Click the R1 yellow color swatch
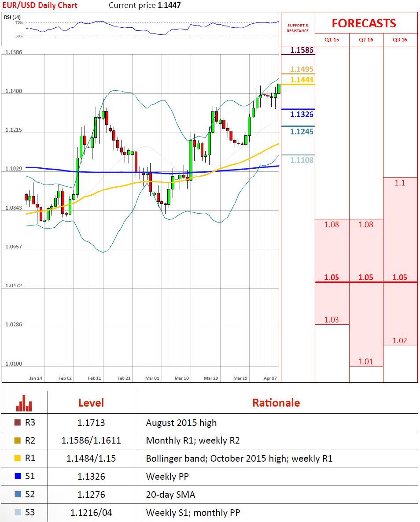 18,459
